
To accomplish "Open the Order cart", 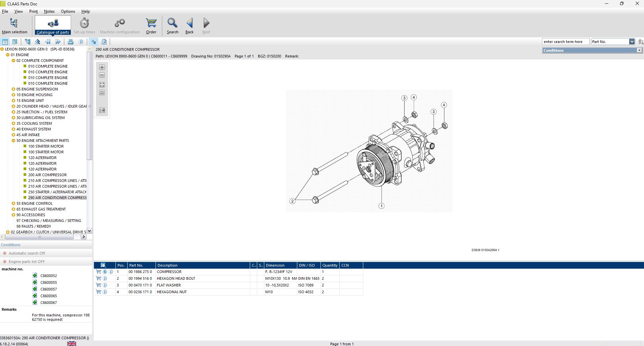I will click(x=151, y=25).
